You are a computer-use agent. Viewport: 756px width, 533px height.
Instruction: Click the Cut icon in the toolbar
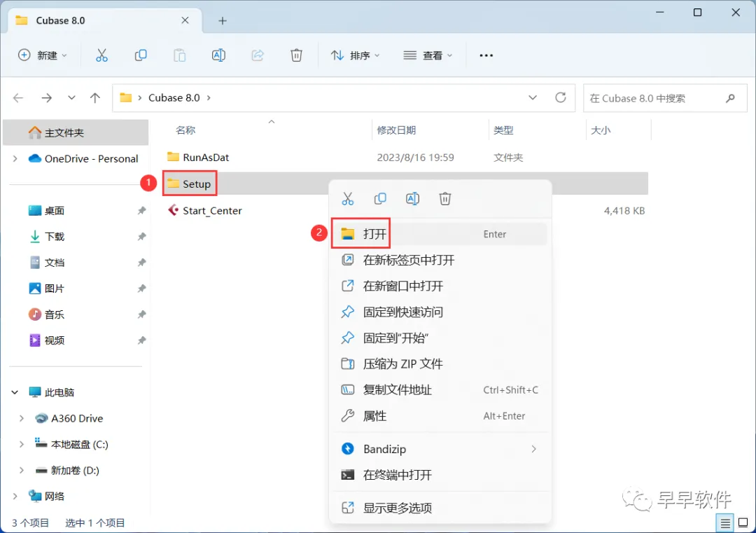click(101, 55)
